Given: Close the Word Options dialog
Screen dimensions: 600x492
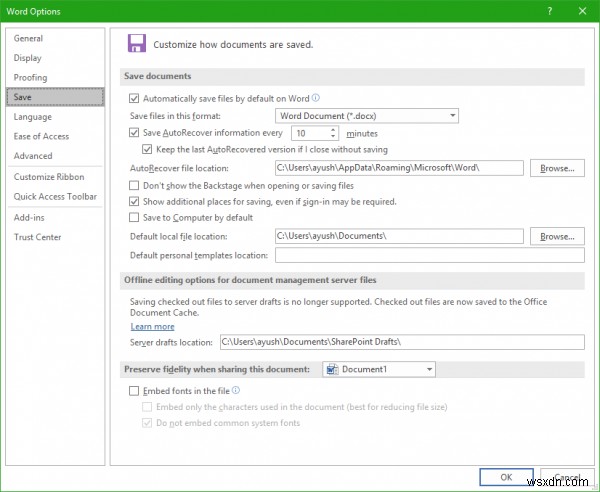Looking at the screenshot, I should [582, 11].
